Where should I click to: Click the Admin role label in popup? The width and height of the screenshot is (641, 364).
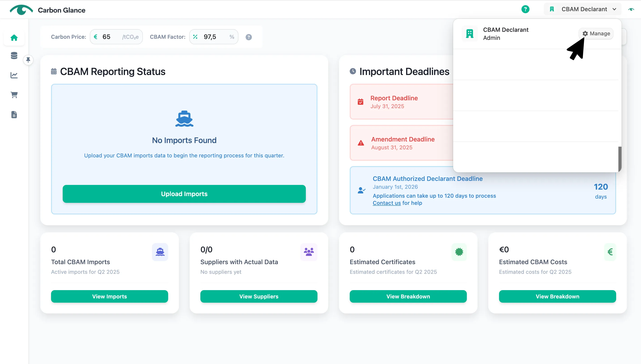pyautogui.click(x=491, y=38)
